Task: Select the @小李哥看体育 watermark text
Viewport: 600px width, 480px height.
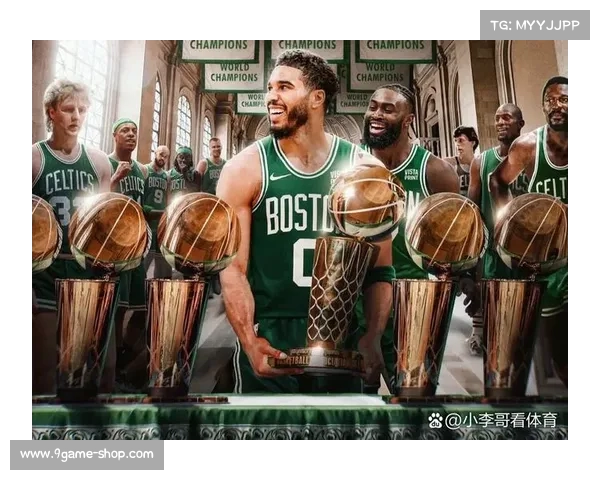Action: [x=501, y=420]
